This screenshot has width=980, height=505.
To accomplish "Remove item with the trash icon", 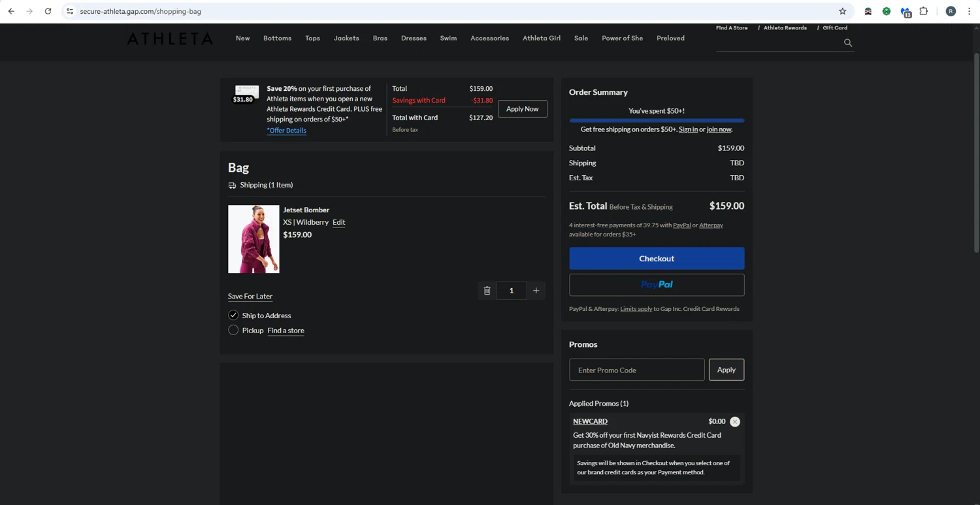I will pyautogui.click(x=487, y=291).
